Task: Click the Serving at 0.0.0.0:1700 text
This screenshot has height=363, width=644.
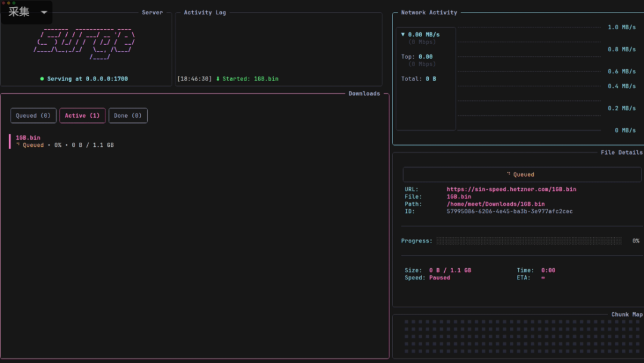Action: point(88,79)
